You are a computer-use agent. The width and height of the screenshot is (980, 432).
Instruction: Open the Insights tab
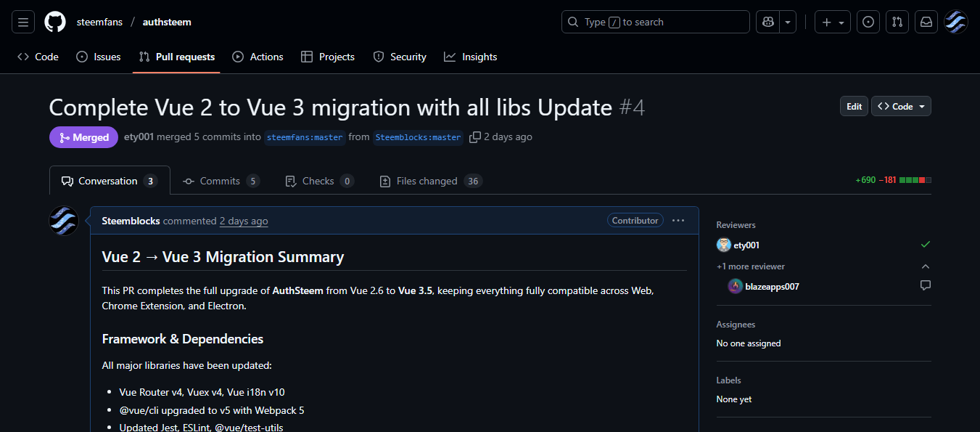[x=471, y=57]
